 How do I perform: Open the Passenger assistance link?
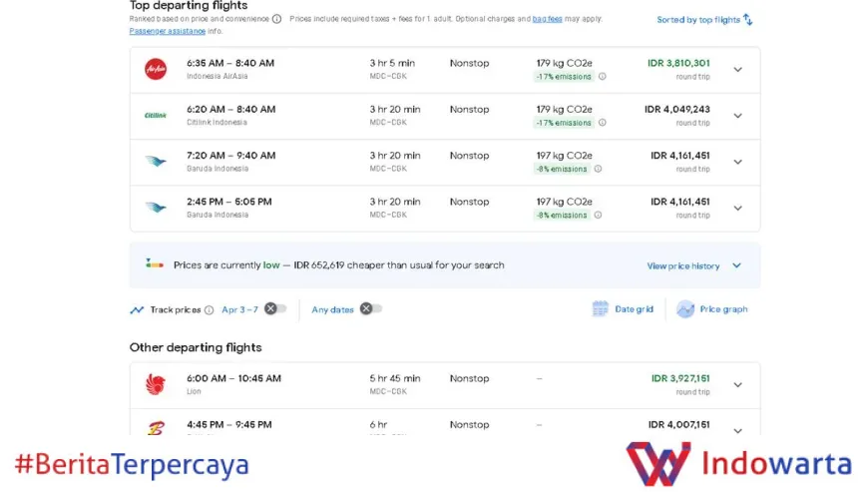click(x=167, y=31)
